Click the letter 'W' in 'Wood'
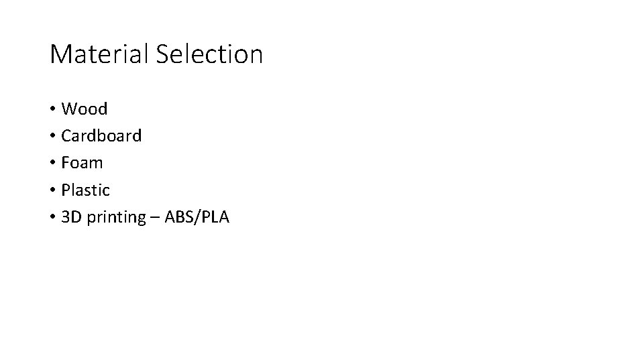This screenshot has height=362, width=644. click(x=68, y=109)
